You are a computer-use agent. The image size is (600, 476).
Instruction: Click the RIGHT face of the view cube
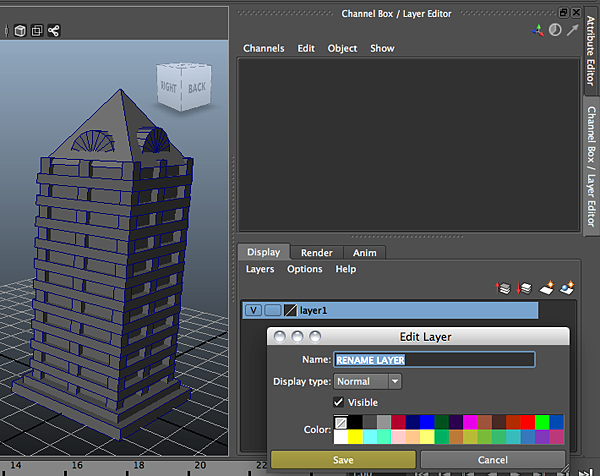pyautogui.click(x=168, y=87)
